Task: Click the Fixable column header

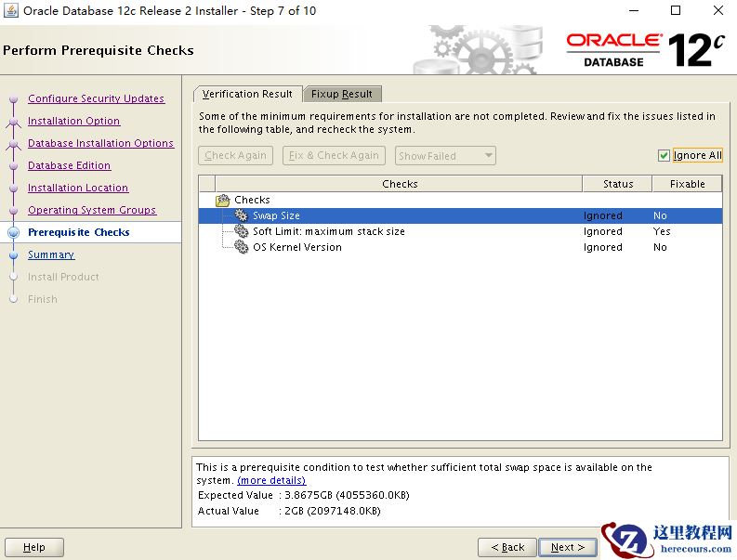Action: (x=687, y=184)
